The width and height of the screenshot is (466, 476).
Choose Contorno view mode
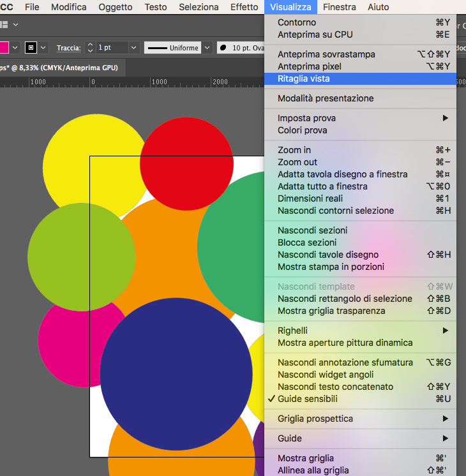tap(360, 22)
